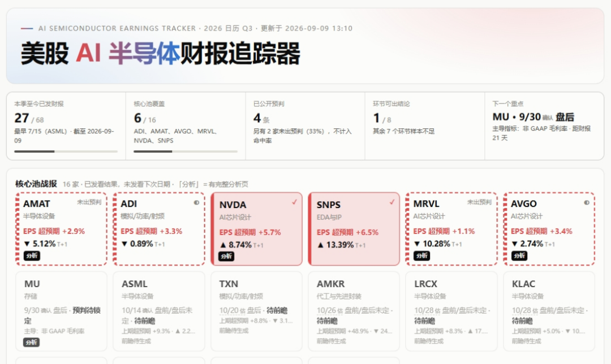
Task: Expand truncated 上期超预期 line on AMKR card
Action: (x=354, y=331)
